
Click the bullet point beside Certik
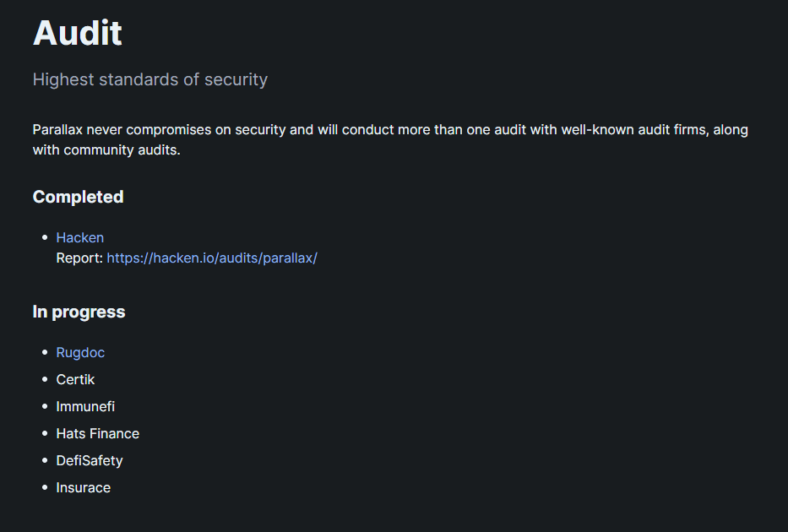(44, 380)
